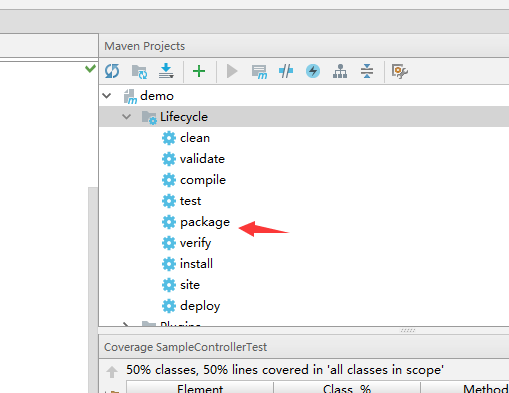Select the install lifecycle goal
The image size is (509, 393).
pos(196,264)
